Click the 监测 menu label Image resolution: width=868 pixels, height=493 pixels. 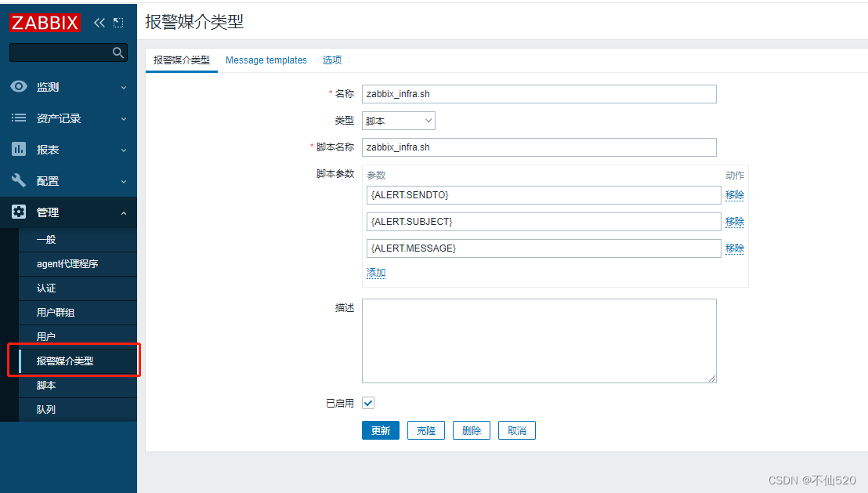pos(48,87)
